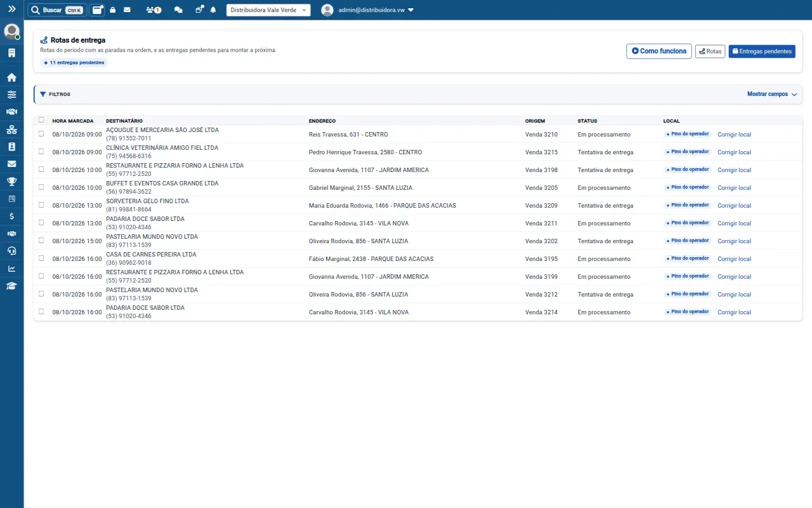Screen dimensions: 812x508
Task: Click the address Reis Travessa, 631 - CENTRO
Action: coord(348,135)
